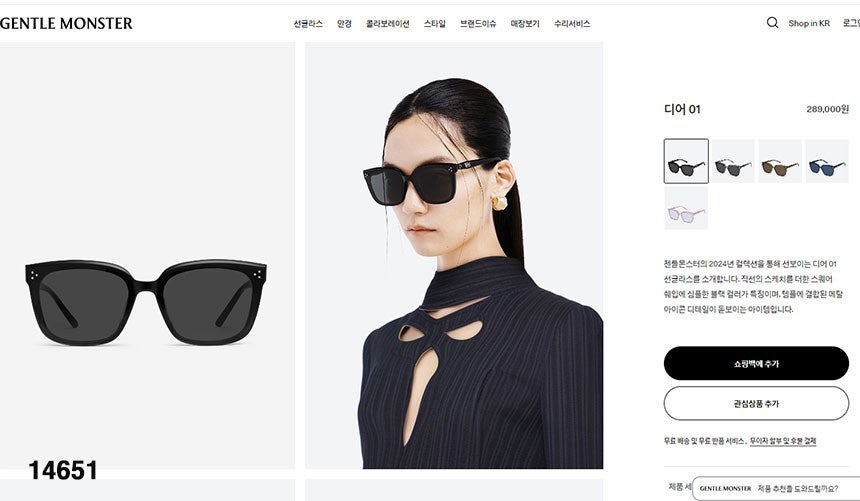This screenshot has height=501, width=860.
Task: Go to 콜라보레이션 in navigation
Action: pos(388,24)
